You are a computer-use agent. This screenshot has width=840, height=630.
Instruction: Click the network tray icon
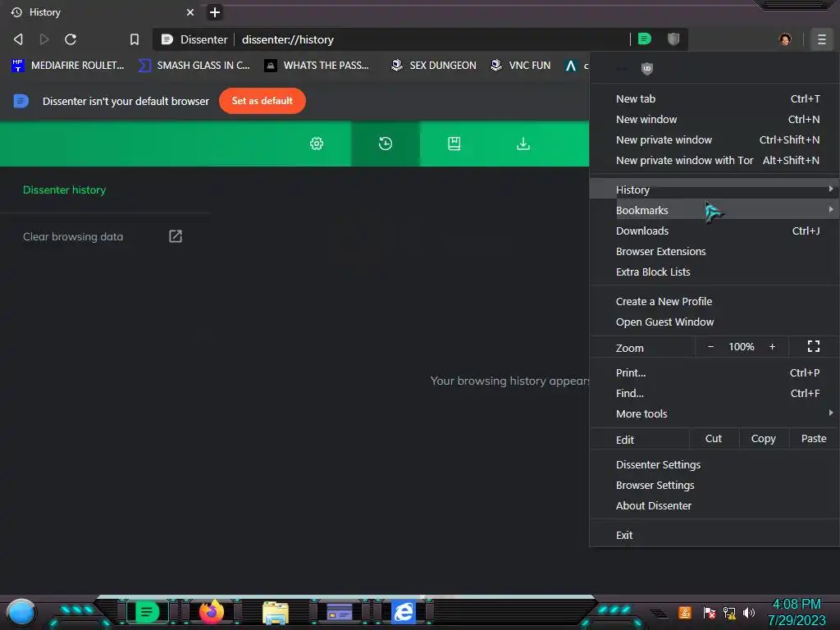pos(728,613)
